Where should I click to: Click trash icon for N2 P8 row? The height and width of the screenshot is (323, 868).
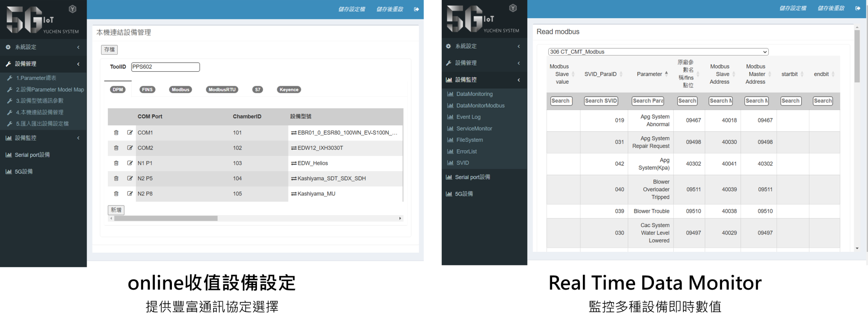tap(116, 194)
